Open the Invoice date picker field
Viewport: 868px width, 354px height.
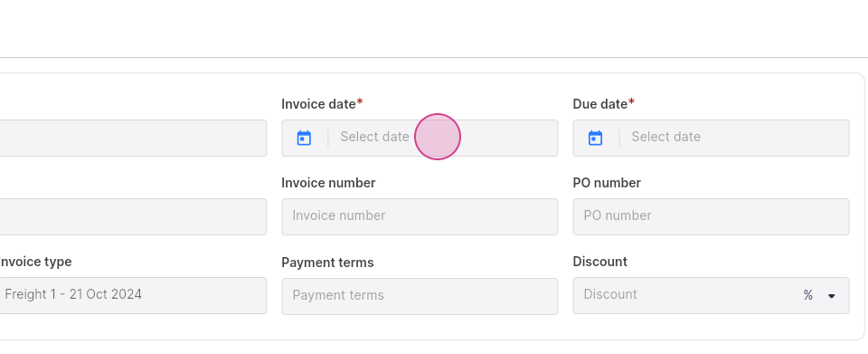point(420,138)
